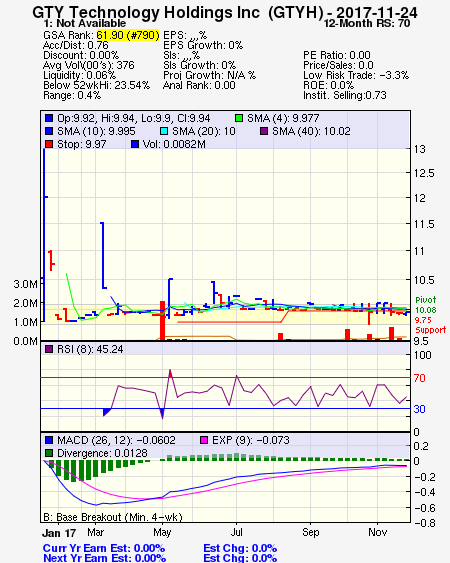The width and height of the screenshot is (450, 563).
Task: Click the '1: Not Available' text
Action: coord(85,23)
